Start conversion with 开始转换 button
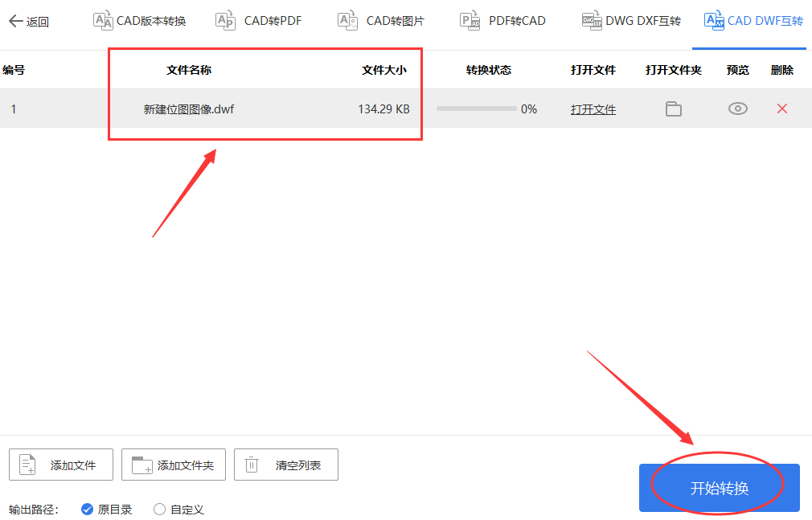Viewport: 812px width, 520px height. pyautogui.click(x=720, y=488)
